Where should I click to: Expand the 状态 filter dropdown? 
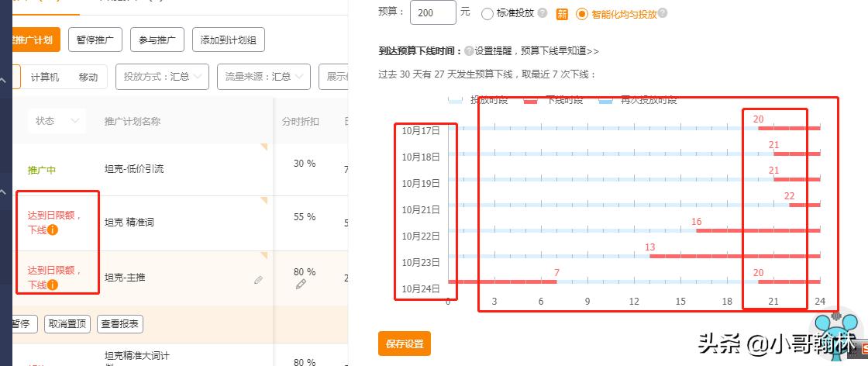(x=57, y=121)
